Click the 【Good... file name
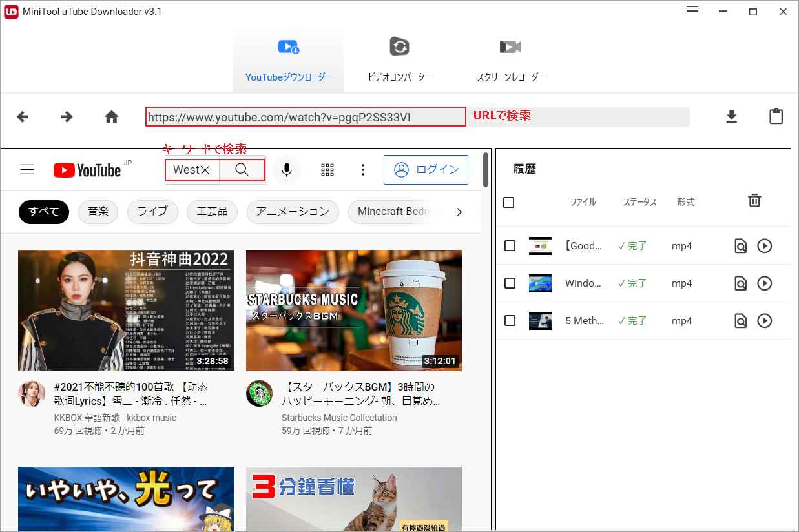This screenshot has height=532, width=799. [584, 246]
